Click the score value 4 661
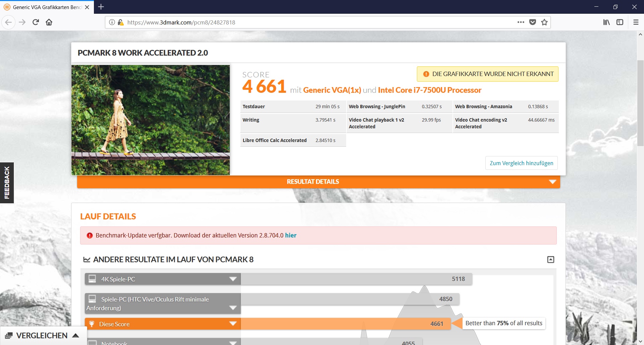Image resolution: width=644 pixels, height=345 pixels. [264, 86]
